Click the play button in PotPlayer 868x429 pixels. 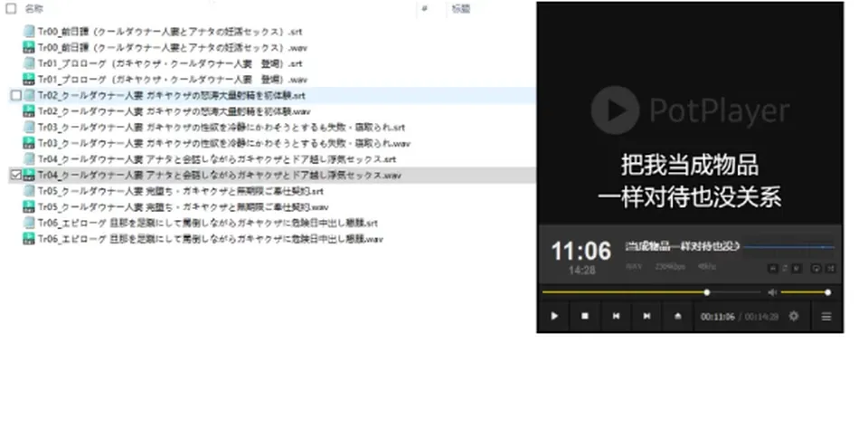[554, 316]
